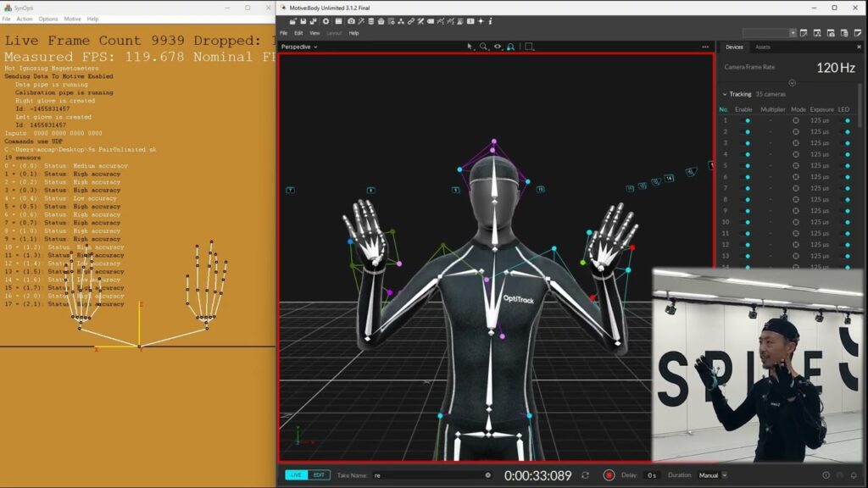868x488 pixels.
Task: Open the eye visibility options in viewport
Action: coord(498,47)
